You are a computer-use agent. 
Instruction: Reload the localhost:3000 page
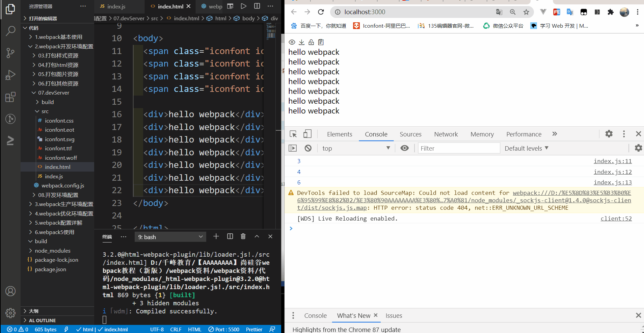pyautogui.click(x=321, y=12)
